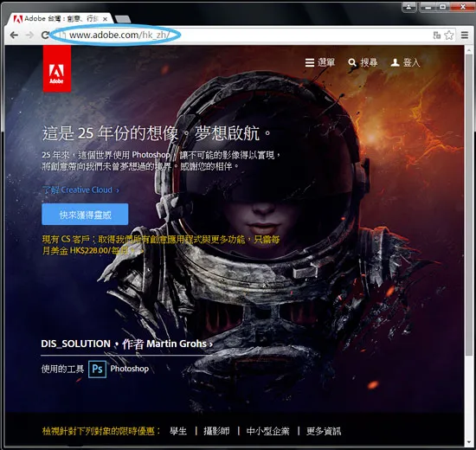Open 搜尋 search on the Adobe site
The width and height of the screenshot is (476, 450).
363,62
